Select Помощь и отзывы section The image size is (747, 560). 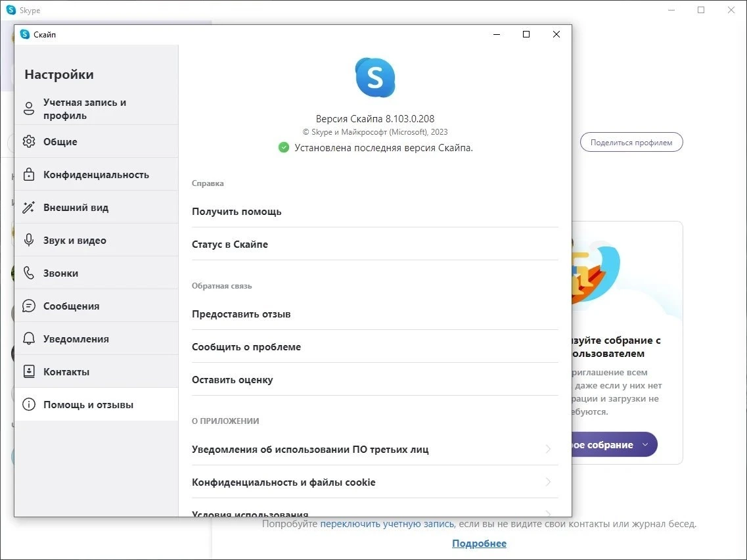[96, 405]
